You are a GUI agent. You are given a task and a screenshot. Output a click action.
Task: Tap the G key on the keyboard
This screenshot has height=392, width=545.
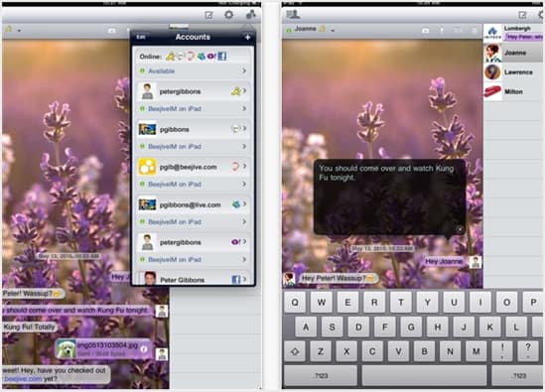click(411, 327)
